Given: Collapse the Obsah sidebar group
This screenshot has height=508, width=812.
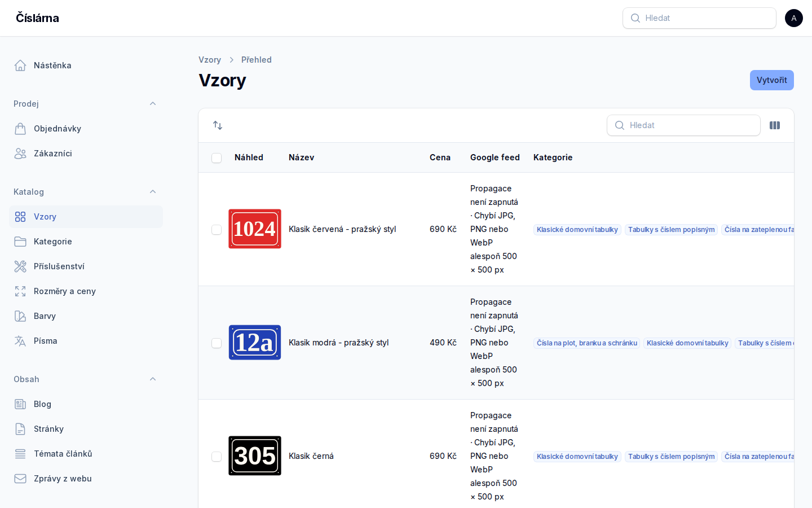Looking at the screenshot, I should (x=153, y=379).
